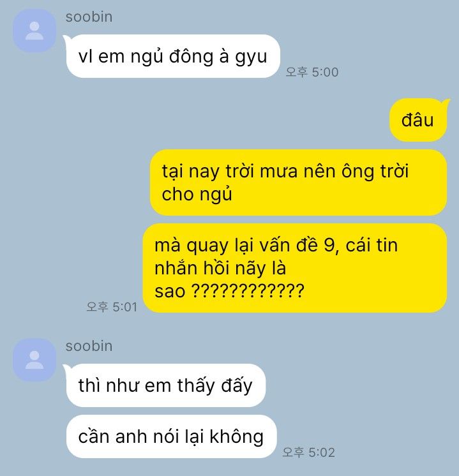Click the tail of the "đâu" bubble
The width and height of the screenshot is (459, 476).
pos(446,103)
